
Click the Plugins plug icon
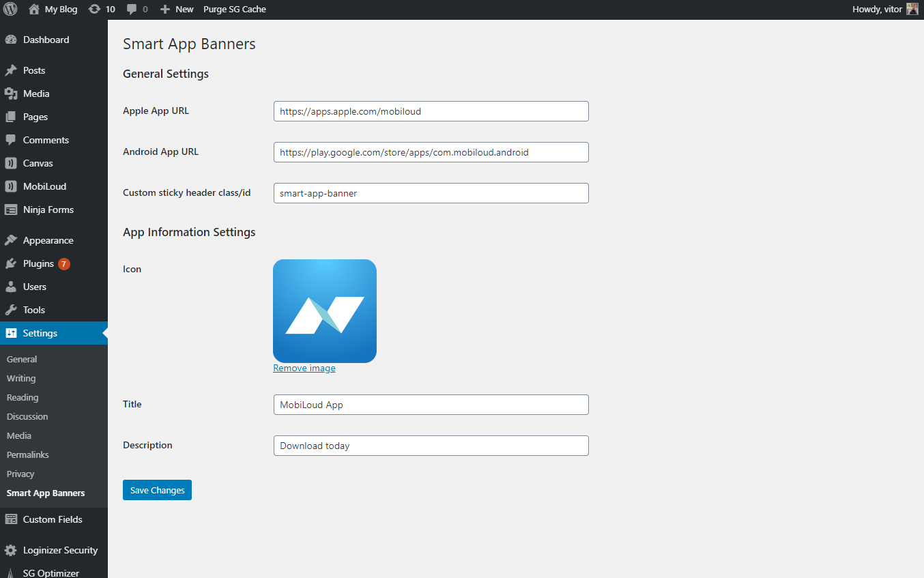(x=11, y=263)
